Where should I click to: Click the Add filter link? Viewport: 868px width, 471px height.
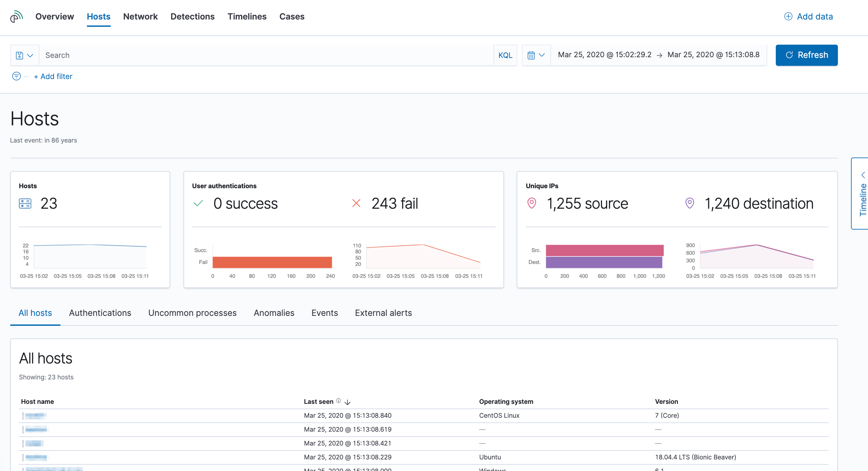[x=53, y=76]
